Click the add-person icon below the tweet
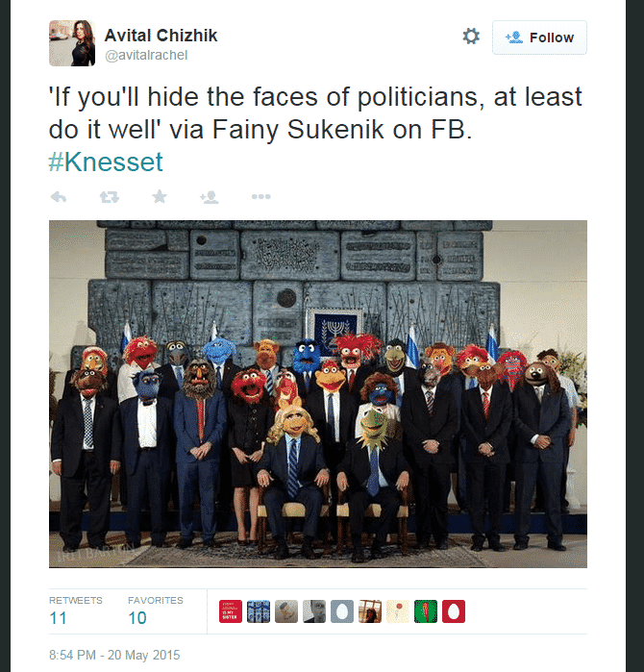This screenshot has width=644, height=672. click(210, 197)
